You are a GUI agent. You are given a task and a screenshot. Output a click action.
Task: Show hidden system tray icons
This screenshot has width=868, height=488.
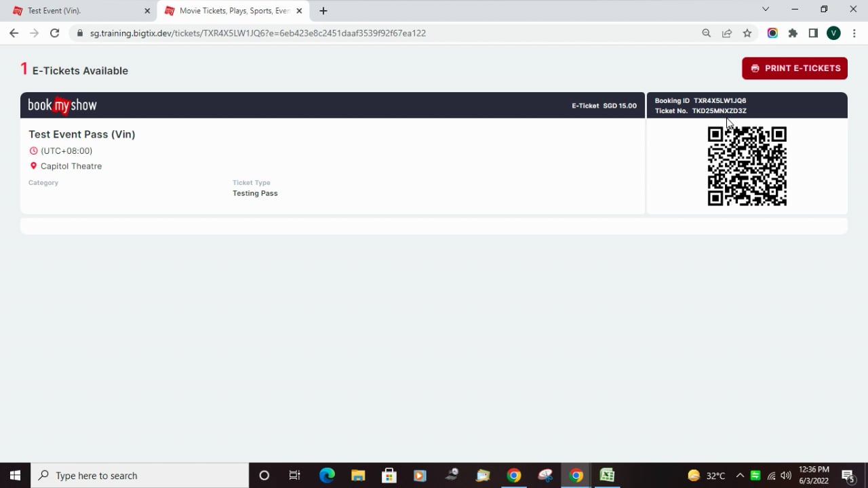tap(740, 476)
